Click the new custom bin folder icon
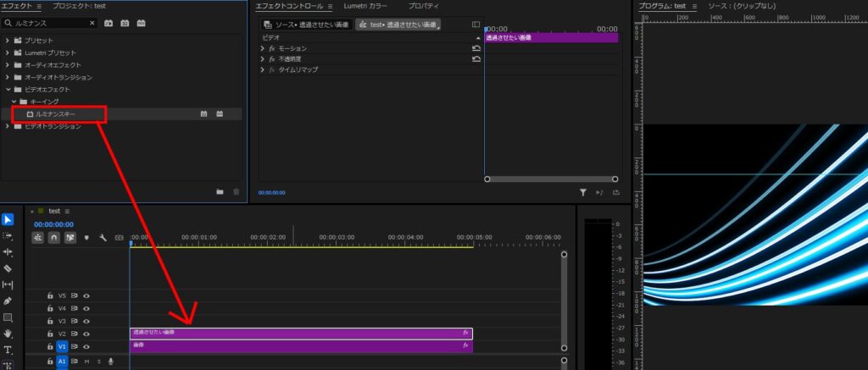Screen dimensions: 868x370 pos(220,192)
